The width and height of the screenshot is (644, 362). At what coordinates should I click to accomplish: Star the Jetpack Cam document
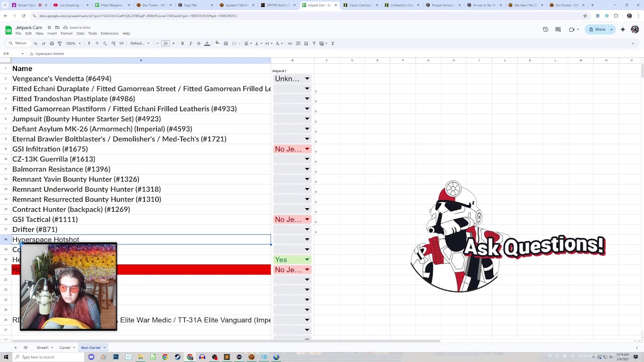[x=50, y=28]
